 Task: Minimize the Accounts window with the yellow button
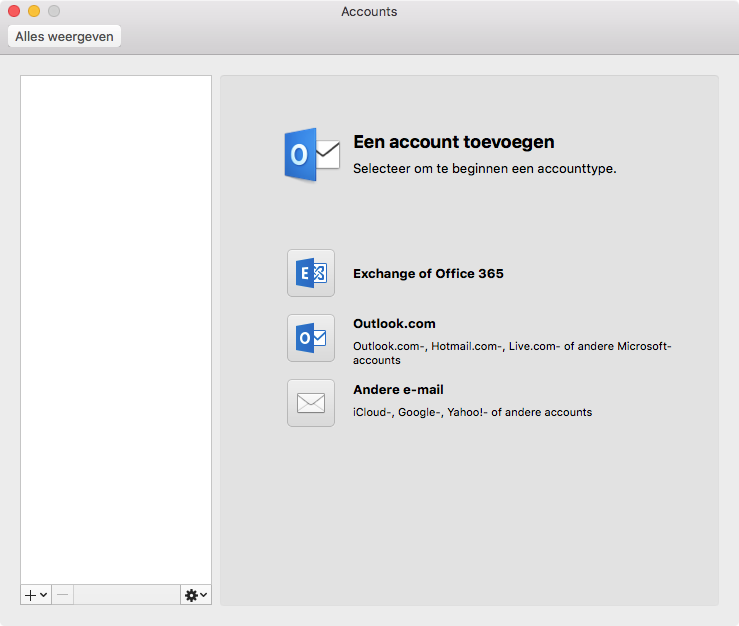(x=34, y=11)
